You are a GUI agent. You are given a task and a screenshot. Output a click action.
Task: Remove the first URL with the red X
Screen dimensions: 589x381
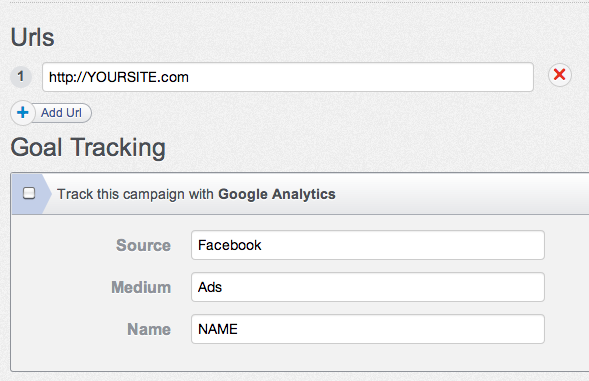[559, 75]
